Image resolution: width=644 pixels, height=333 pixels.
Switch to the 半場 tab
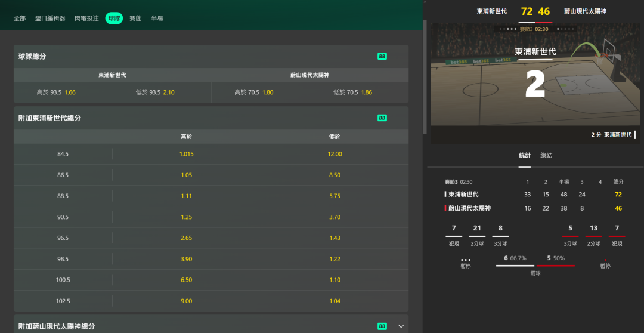pos(157,18)
